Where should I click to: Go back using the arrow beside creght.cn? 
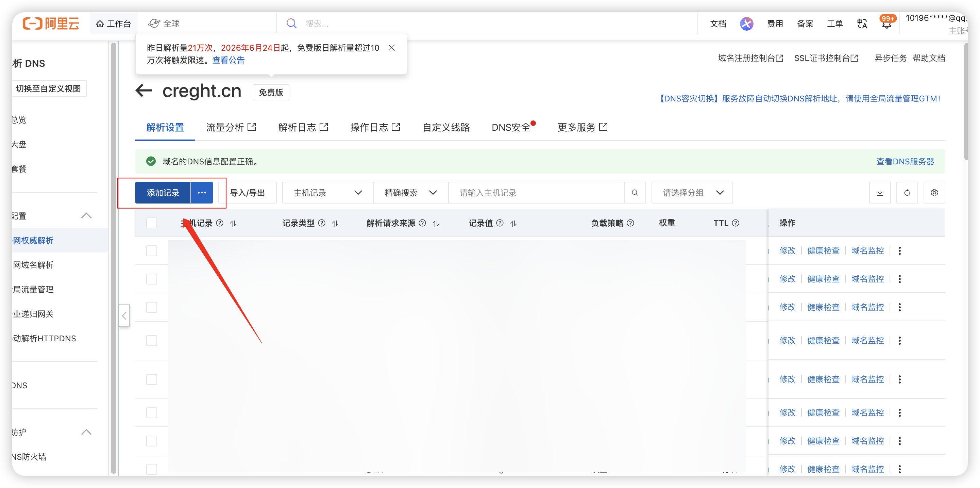(143, 91)
